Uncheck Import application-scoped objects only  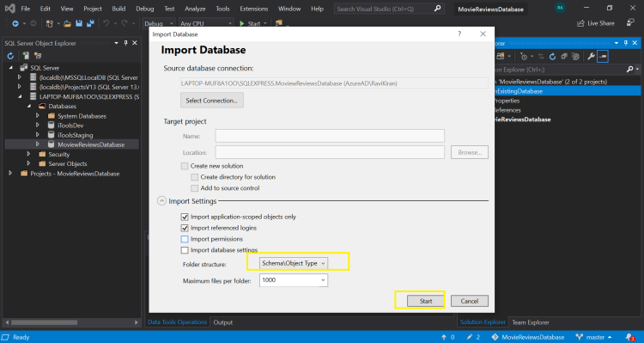coord(185,217)
